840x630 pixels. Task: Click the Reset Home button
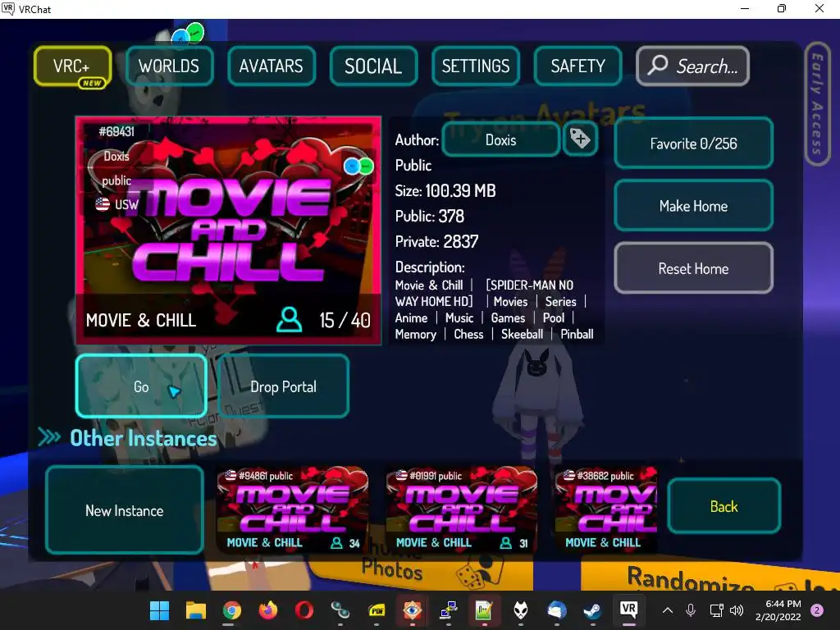[x=693, y=268]
